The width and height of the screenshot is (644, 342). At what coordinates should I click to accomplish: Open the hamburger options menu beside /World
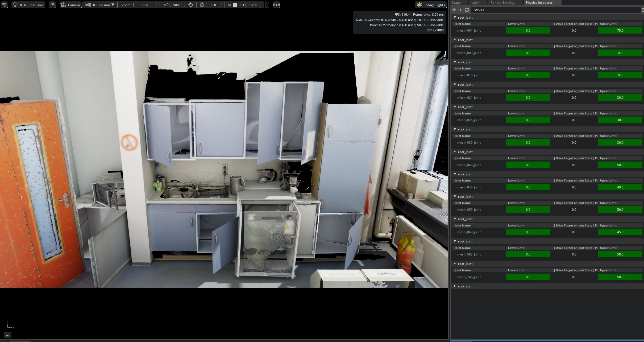[x=642, y=10]
